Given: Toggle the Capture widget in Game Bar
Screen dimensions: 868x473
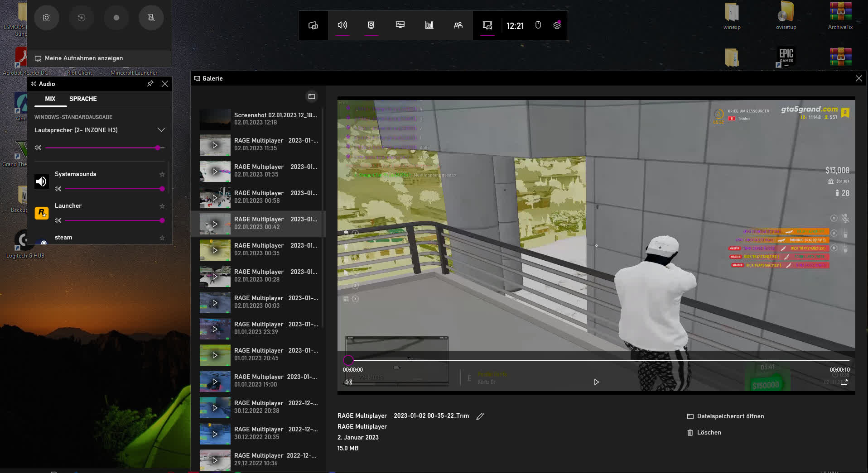Looking at the screenshot, I should point(371,25).
